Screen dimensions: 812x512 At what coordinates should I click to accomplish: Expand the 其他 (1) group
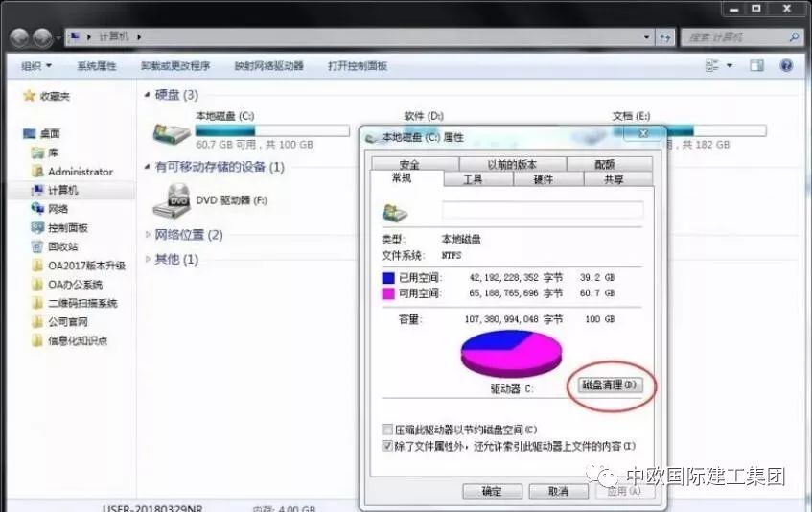tap(148, 259)
